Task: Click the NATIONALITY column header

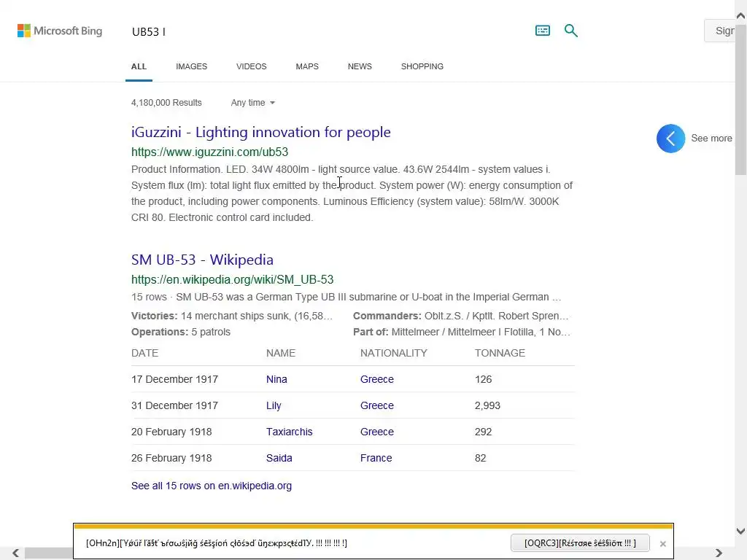Action: click(x=393, y=353)
